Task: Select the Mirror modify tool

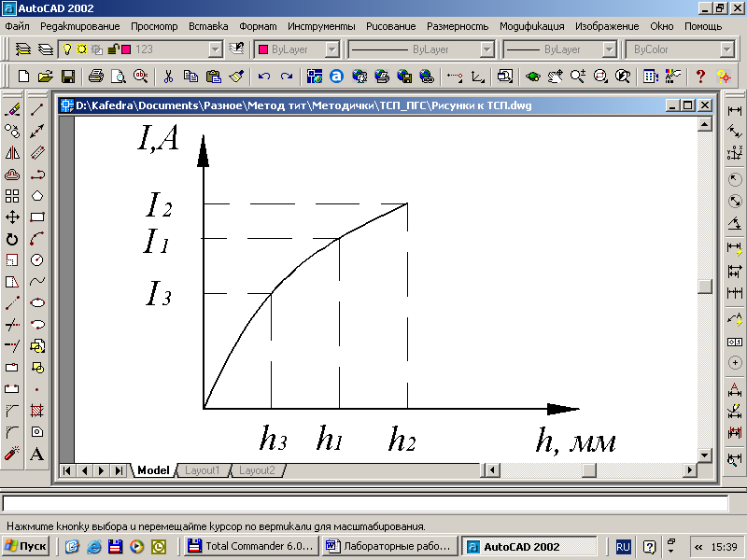Action: tap(12, 153)
